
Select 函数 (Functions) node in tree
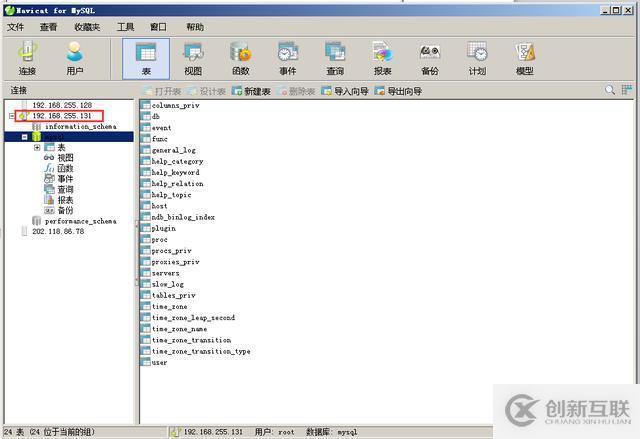(x=65, y=169)
